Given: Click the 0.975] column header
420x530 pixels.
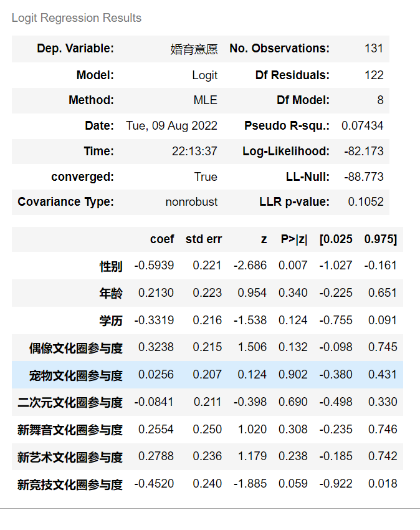Looking at the screenshot, I should 381,239.
